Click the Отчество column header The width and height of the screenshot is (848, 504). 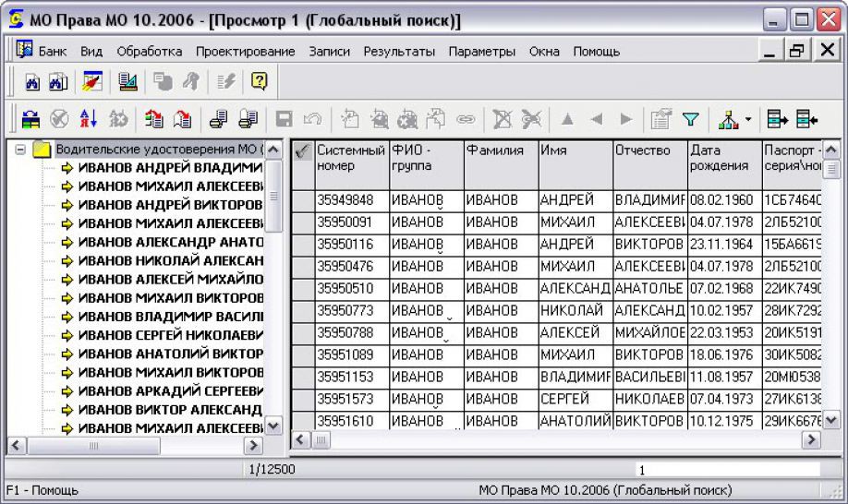click(x=650, y=164)
